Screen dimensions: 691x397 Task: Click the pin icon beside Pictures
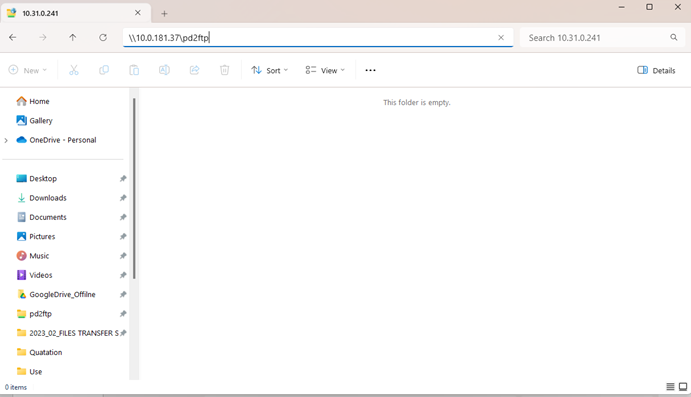pyautogui.click(x=123, y=237)
